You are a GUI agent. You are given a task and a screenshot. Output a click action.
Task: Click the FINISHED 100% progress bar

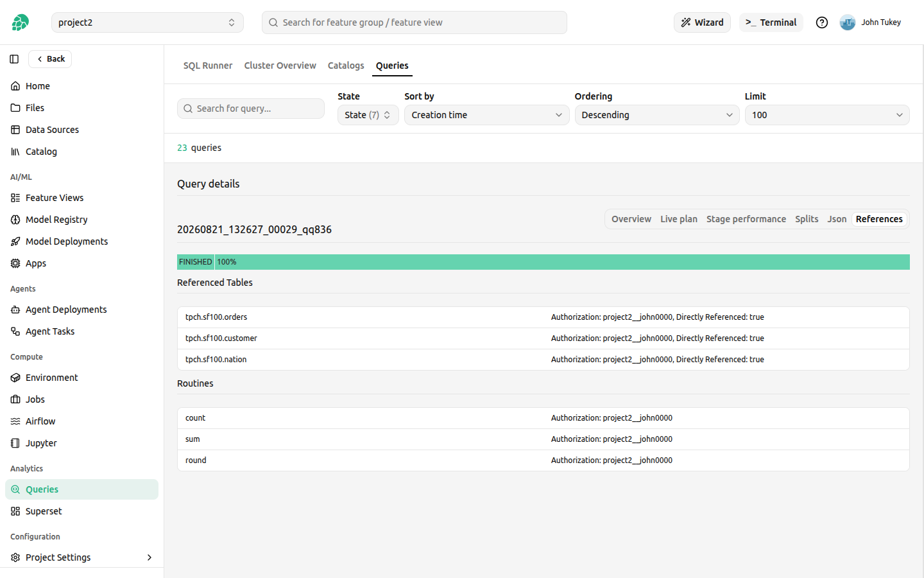(543, 262)
